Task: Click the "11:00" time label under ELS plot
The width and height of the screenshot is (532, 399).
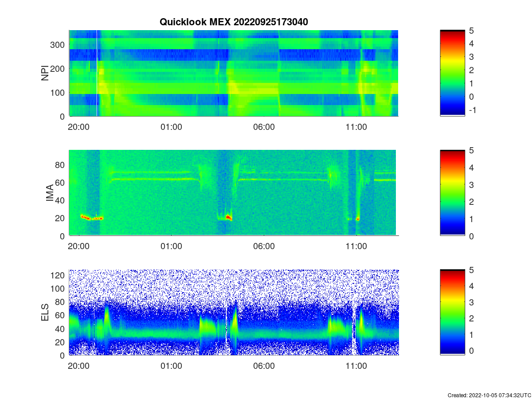Action: point(356,366)
